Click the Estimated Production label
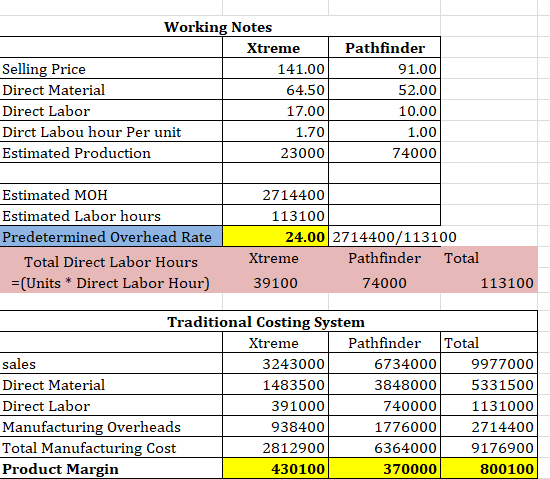This screenshot has height=479, width=550. [x=111, y=153]
